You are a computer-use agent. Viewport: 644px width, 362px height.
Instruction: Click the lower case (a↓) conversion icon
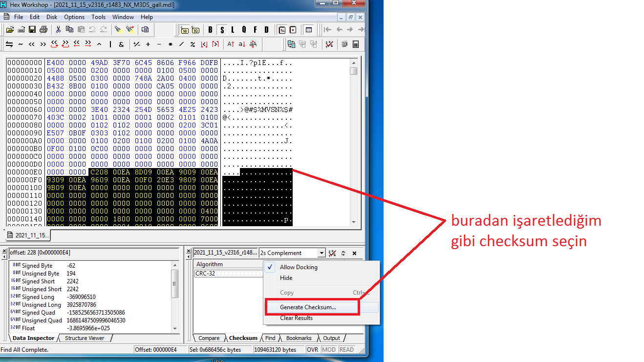(x=242, y=44)
